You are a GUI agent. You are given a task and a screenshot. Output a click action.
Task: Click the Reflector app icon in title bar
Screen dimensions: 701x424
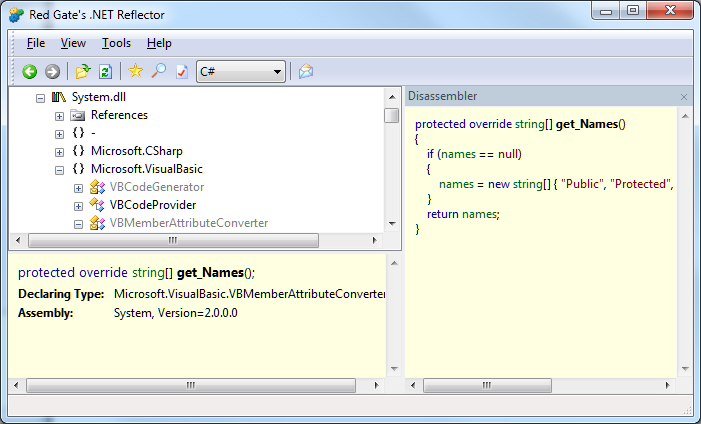[x=16, y=15]
